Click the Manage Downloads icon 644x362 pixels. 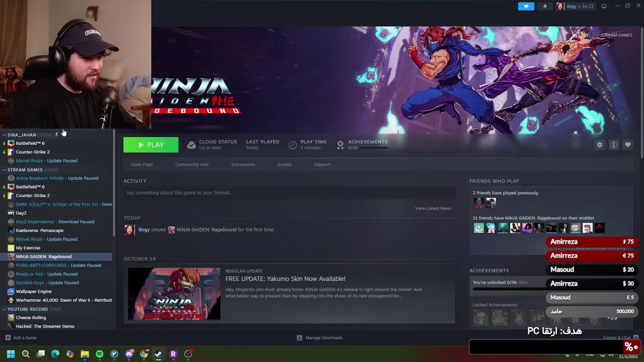(299, 338)
